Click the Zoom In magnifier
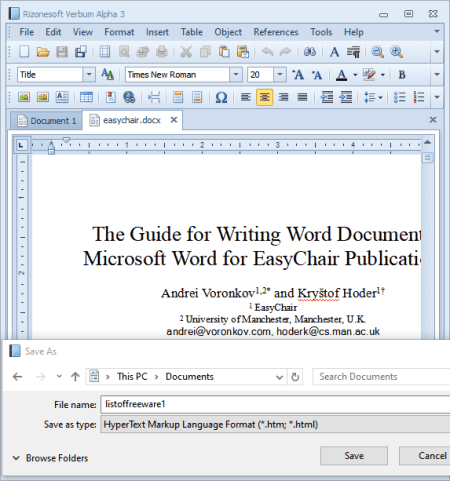 (x=396, y=52)
